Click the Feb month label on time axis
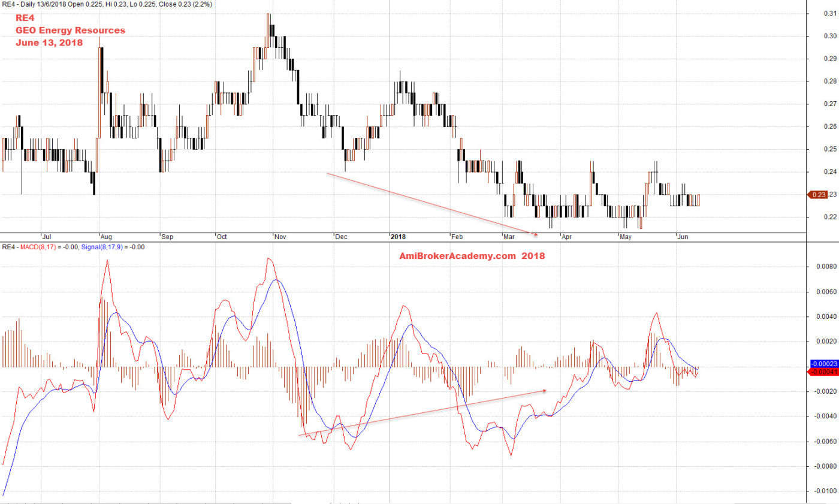839x504 pixels. tap(457, 237)
